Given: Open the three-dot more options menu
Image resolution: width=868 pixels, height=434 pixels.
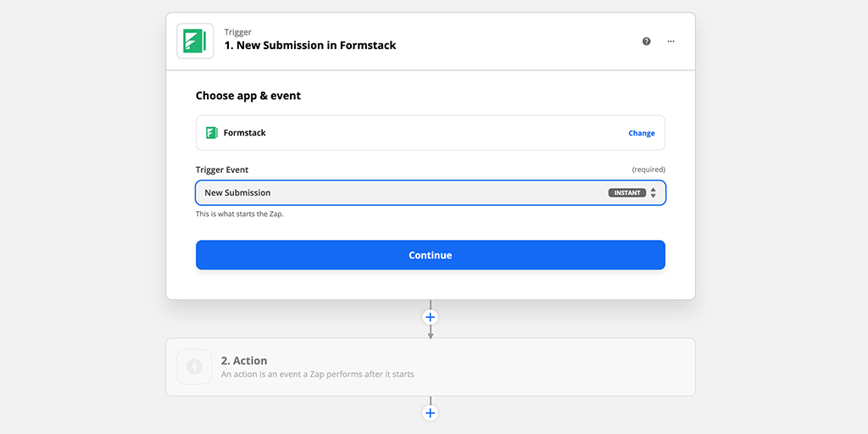Looking at the screenshot, I should pos(671,41).
